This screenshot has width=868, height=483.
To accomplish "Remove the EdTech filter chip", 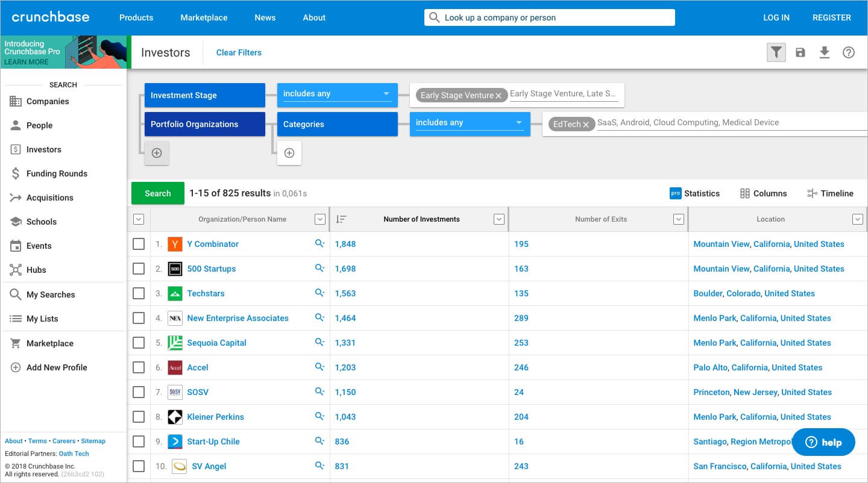I will (586, 125).
